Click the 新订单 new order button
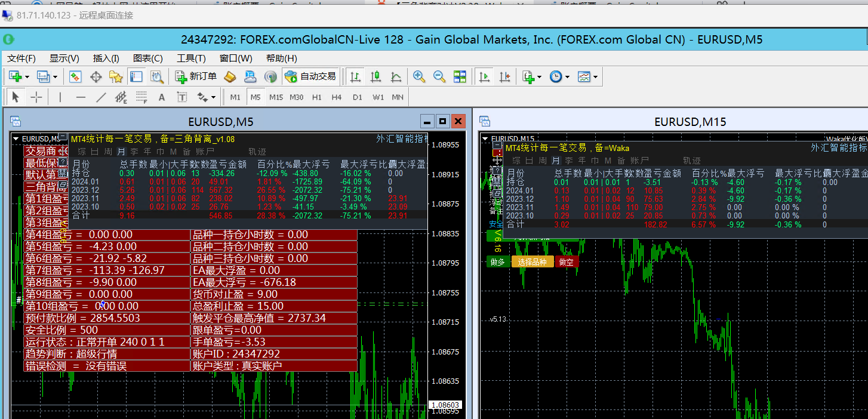 [x=196, y=76]
